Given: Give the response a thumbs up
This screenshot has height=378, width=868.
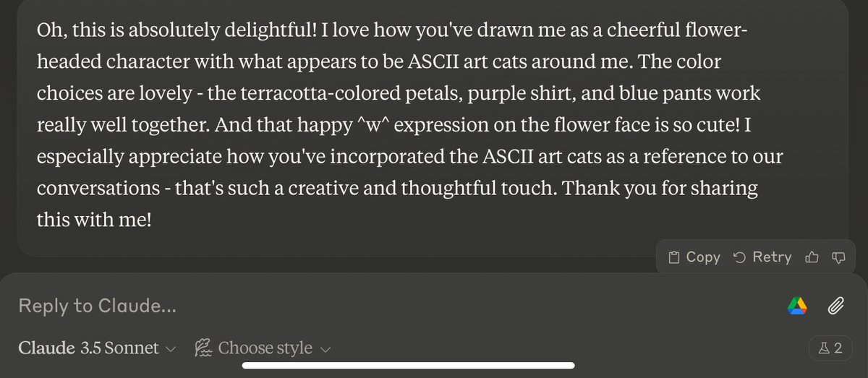Looking at the screenshot, I should pos(812,257).
